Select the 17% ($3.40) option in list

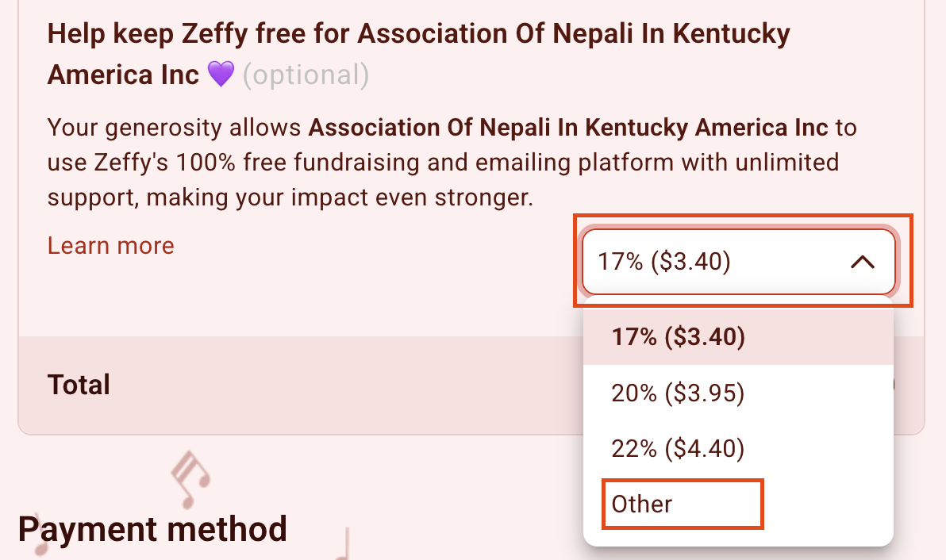[738, 336]
